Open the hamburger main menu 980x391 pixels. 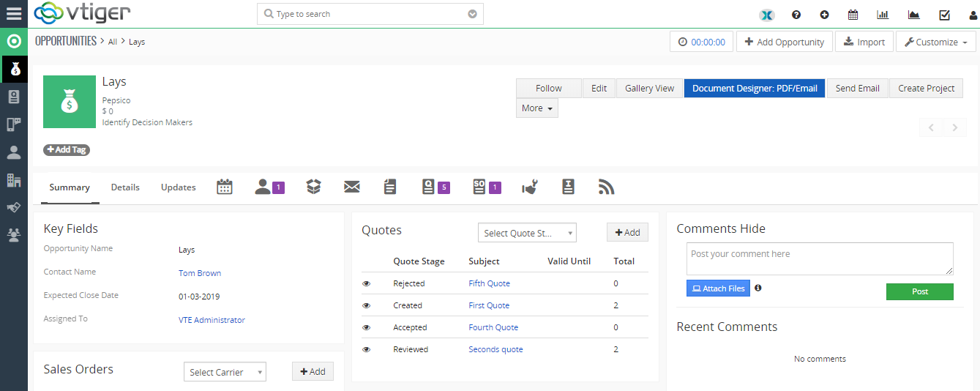[14, 13]
